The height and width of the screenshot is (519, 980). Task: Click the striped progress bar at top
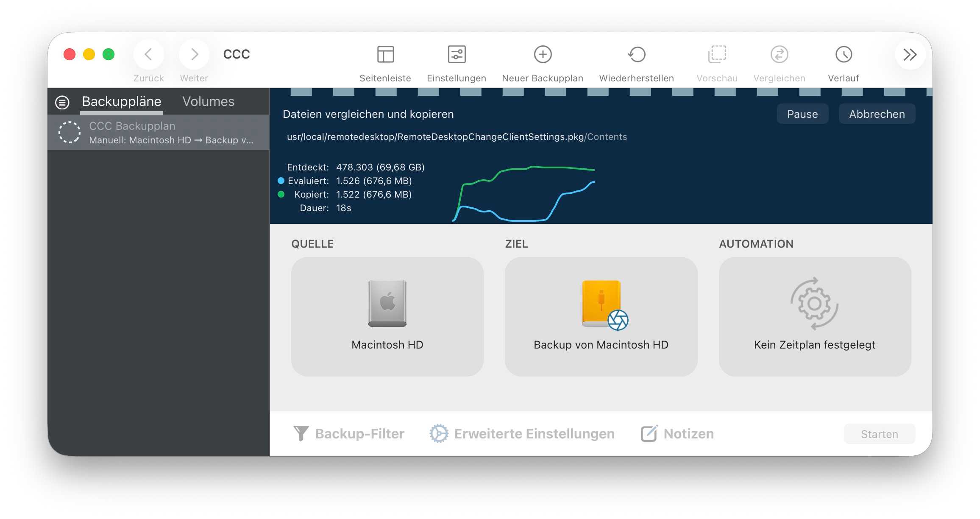point(601,92)
